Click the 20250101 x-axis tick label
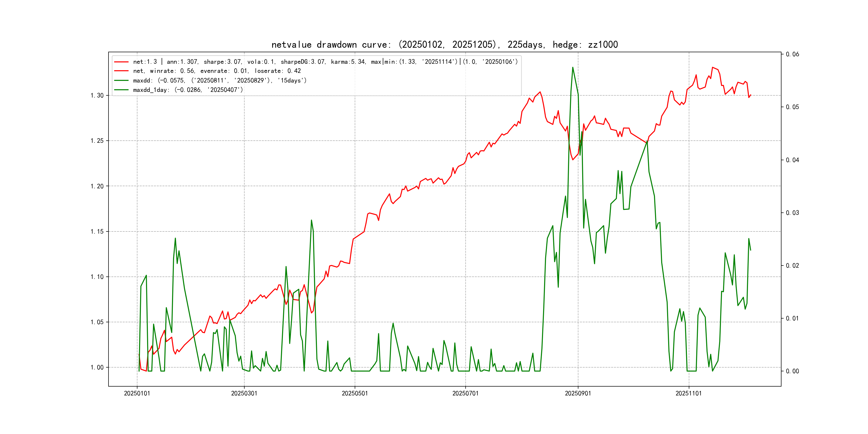Image resolution: width=868 pixels, height=434 pixels. pos(137,393)
